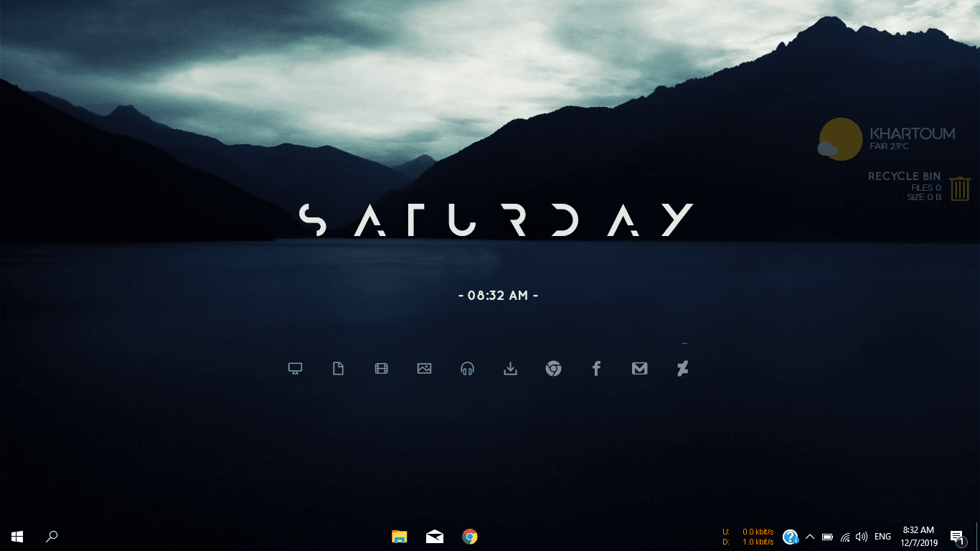980x551 pixels.
Task: Open Wi-Fi network tray icon
Action: (845, 537)
